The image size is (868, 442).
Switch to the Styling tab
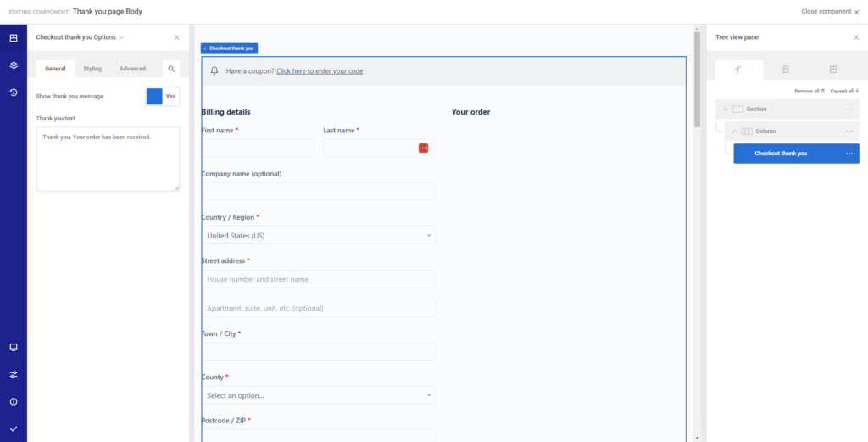92,69
